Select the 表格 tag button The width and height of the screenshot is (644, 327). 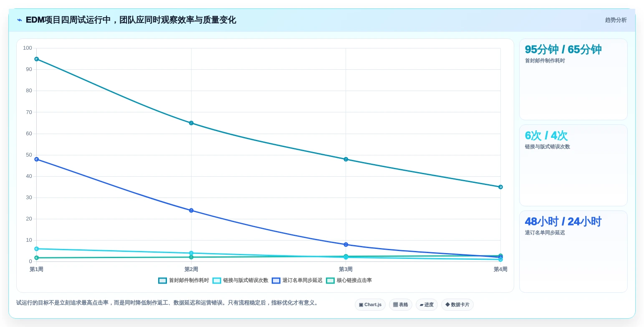pyautogui.click(x=400, y=305)
